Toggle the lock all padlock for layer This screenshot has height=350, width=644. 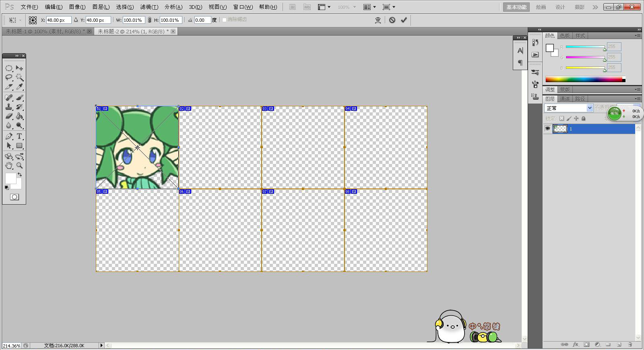(583, 118)
